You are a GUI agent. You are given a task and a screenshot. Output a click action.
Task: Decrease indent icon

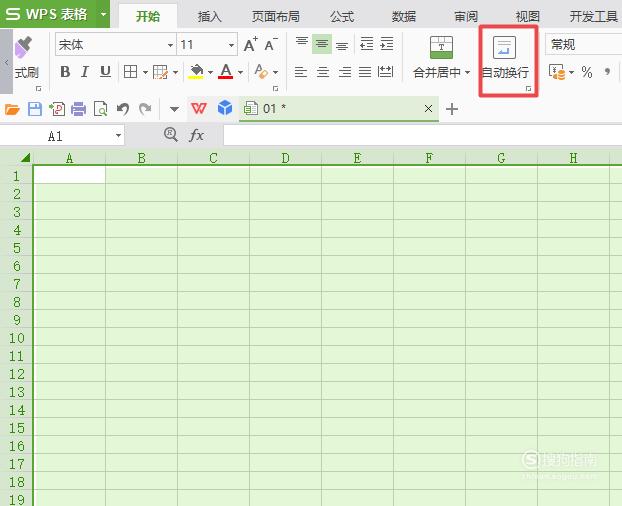point(366,44)
